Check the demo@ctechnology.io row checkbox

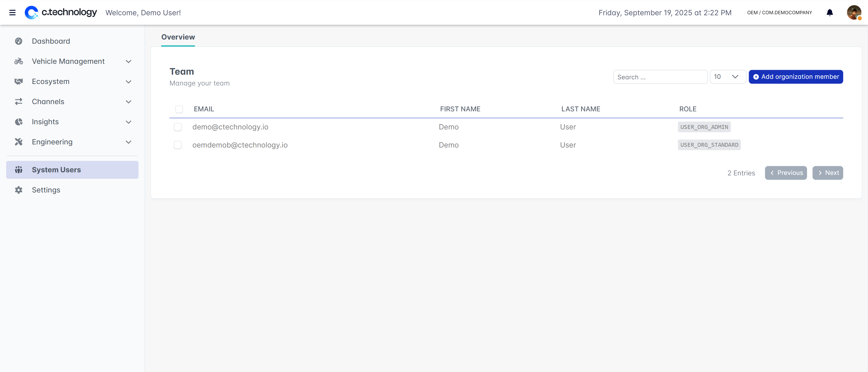point(177,127)
